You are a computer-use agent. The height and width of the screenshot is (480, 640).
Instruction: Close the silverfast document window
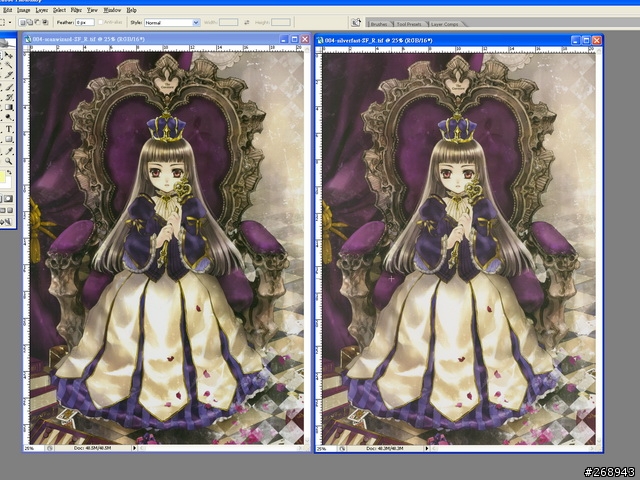596,40
